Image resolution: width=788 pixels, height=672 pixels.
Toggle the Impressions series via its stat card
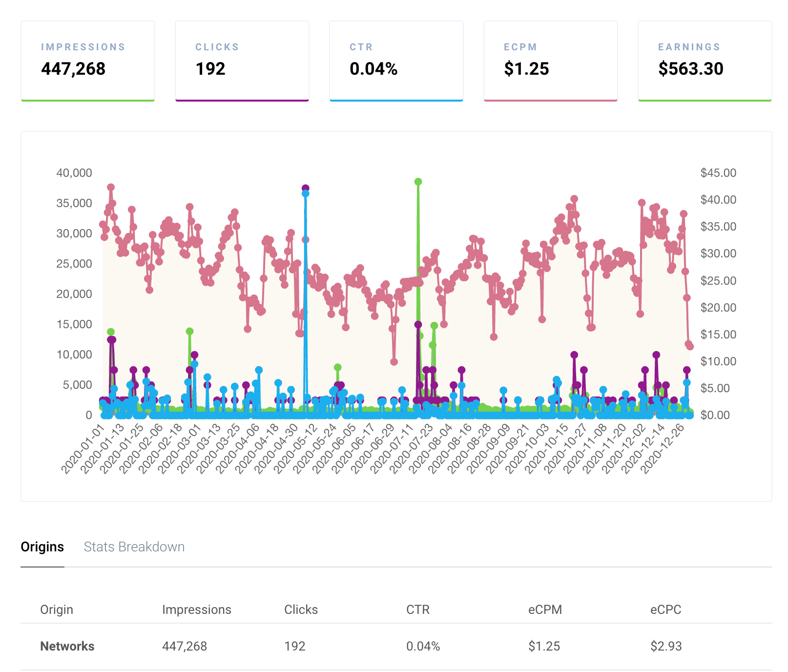pyautogui.click(x=87, y=60)
